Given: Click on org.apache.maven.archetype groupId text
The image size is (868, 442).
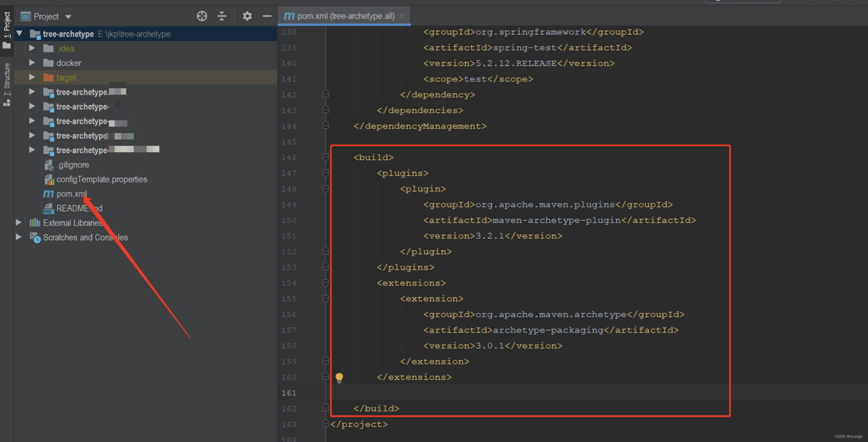Looking at the screenshot, I should coord(551,314).
